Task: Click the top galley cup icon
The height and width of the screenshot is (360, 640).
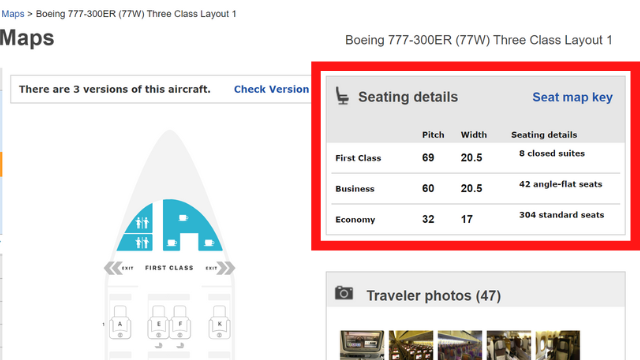Action: (183, 218)
